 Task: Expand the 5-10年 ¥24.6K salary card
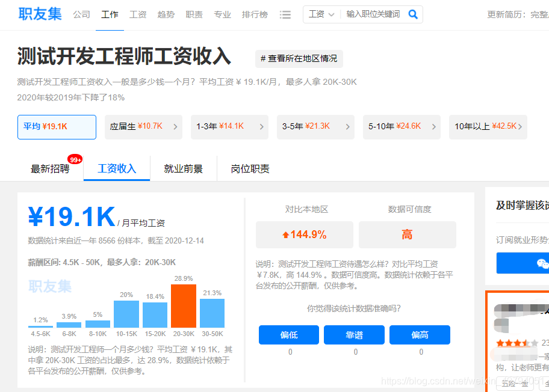[x=402, y=127]
